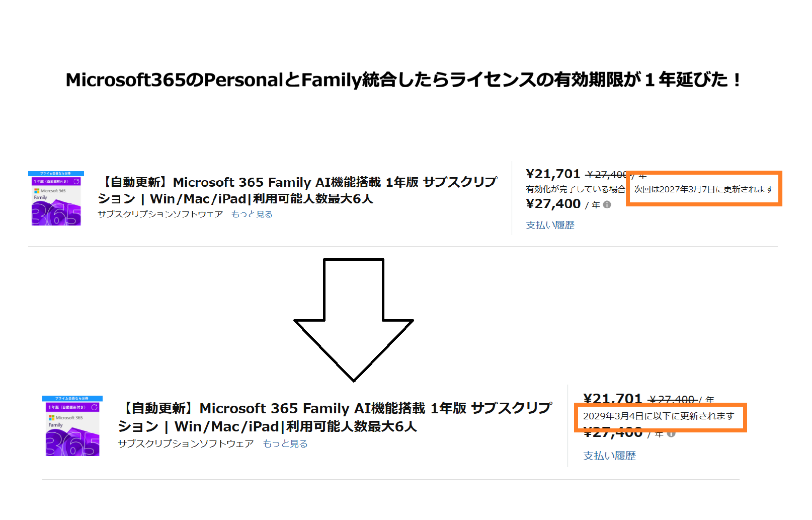The image size is (812, 520).
Task: Open the lower 【自動更新】Microsoft 365 Family title
Action: point(335,417)
